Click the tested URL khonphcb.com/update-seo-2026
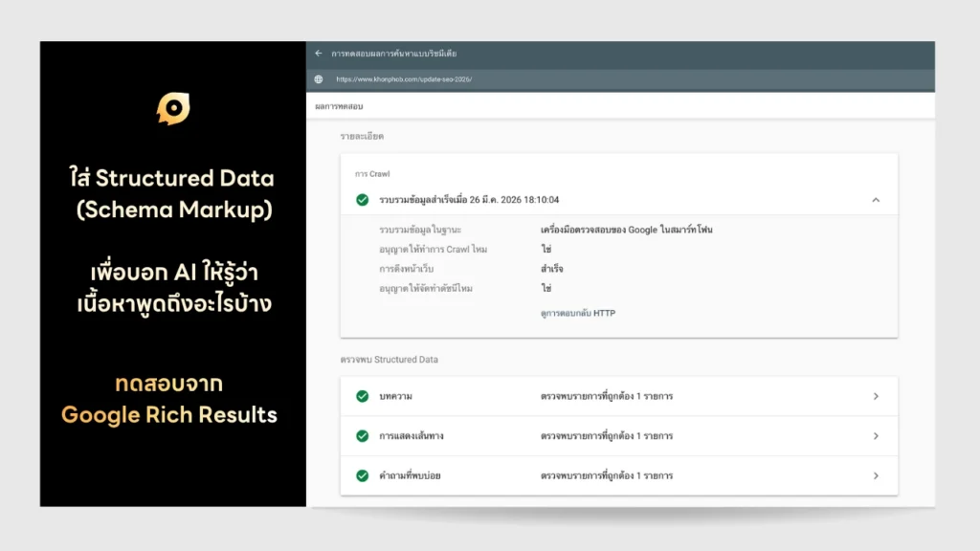980x551 pixels. point(403,79)
